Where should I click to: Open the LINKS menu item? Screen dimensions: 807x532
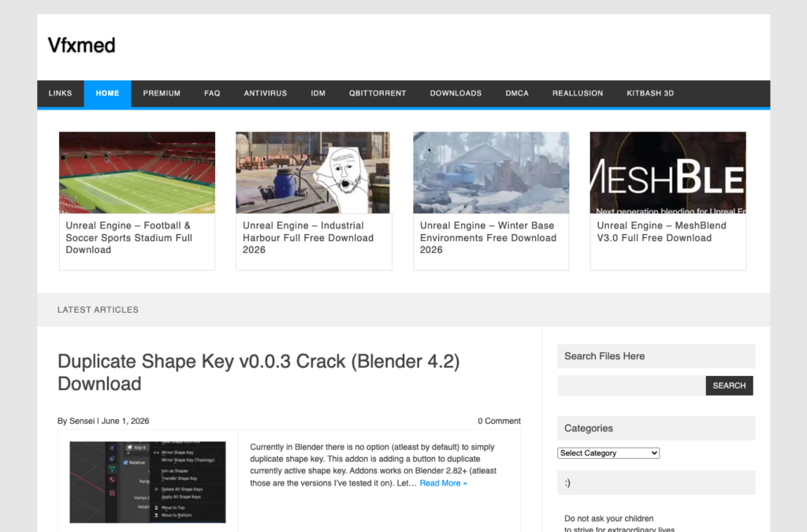[60, 93]
